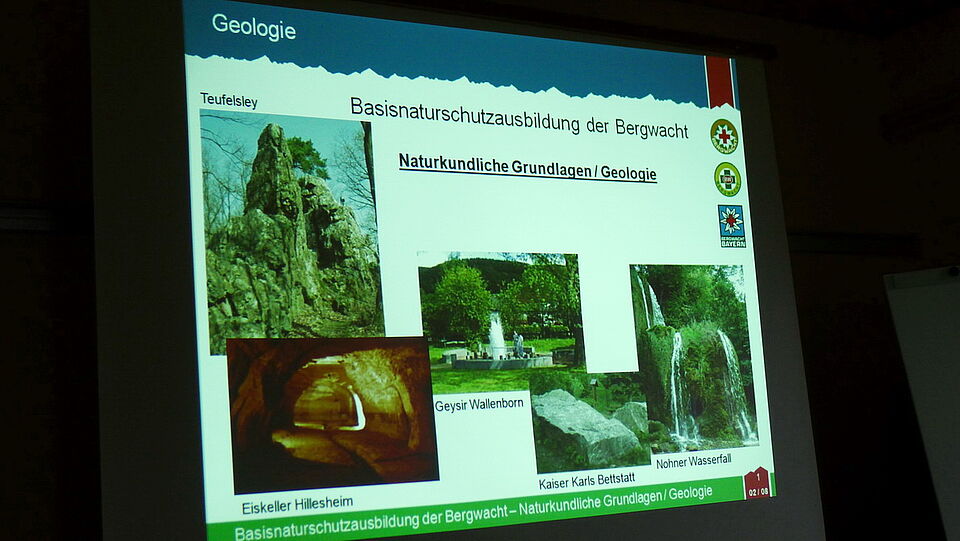
Task: Click the red-white Bergwacht cross logo
Action: click(x=724, y=136)
